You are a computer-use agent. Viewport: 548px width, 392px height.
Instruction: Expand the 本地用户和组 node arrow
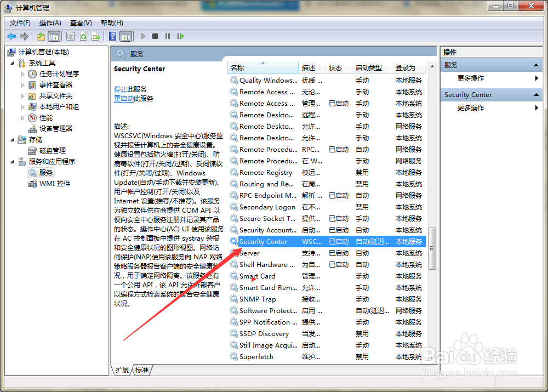tap(22, 107)
